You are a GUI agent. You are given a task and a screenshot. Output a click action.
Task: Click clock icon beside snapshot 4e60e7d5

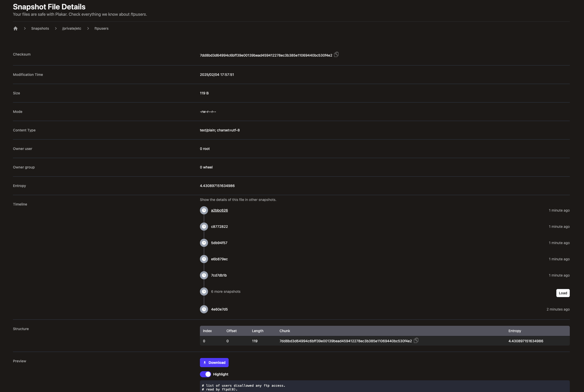point(204,309)
